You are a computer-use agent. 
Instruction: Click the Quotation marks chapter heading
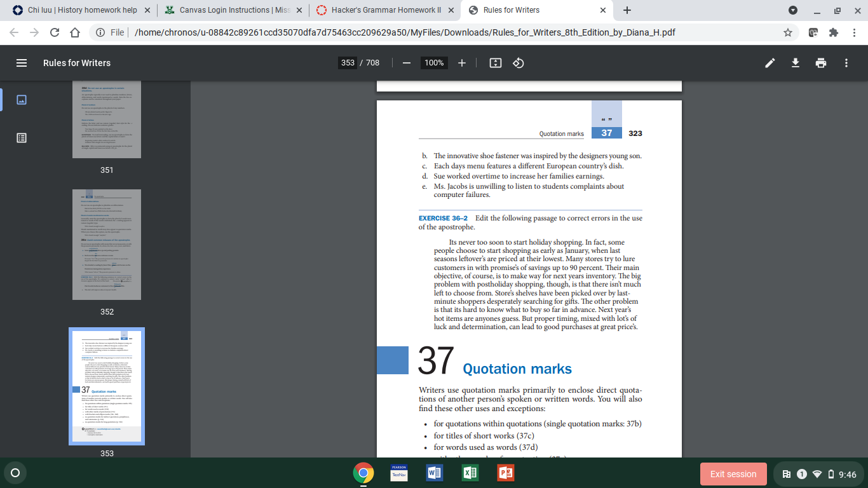pos(517,369)
